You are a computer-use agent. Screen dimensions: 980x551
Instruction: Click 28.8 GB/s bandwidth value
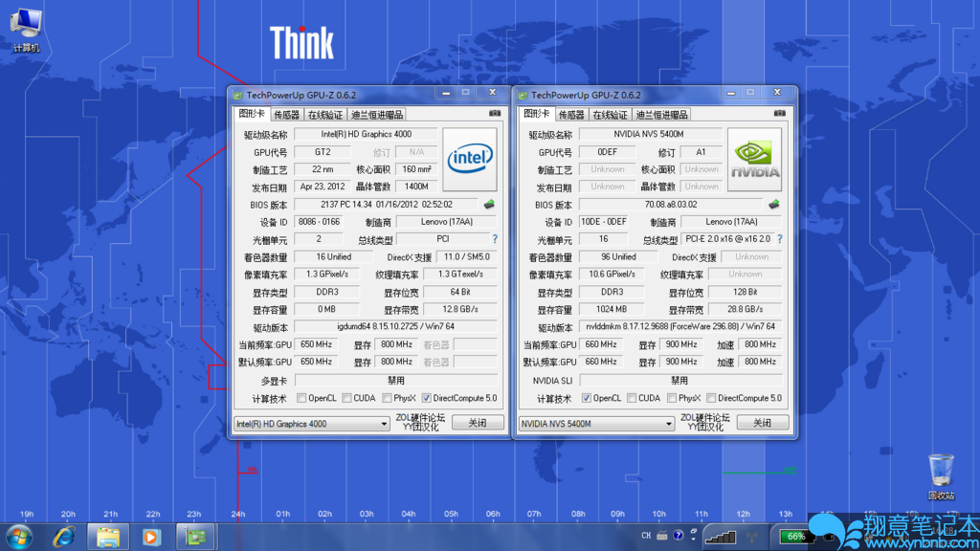(745, 309)
